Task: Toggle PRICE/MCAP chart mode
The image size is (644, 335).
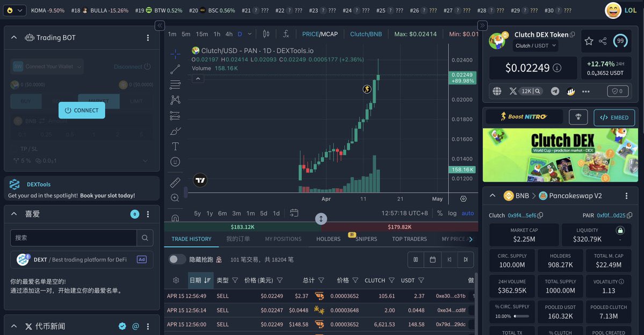Action: pos(320,34)
